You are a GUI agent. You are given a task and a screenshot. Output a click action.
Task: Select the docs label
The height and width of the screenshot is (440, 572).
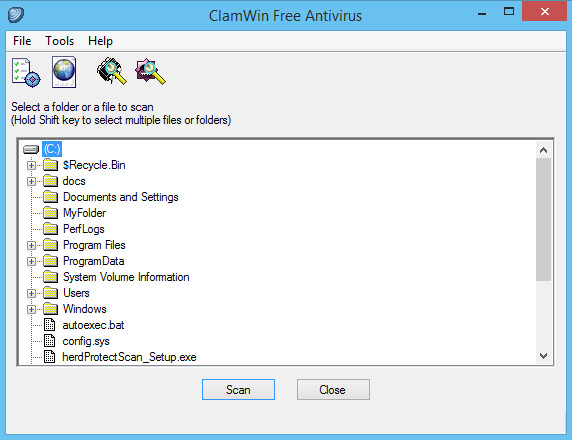[74, 181]
